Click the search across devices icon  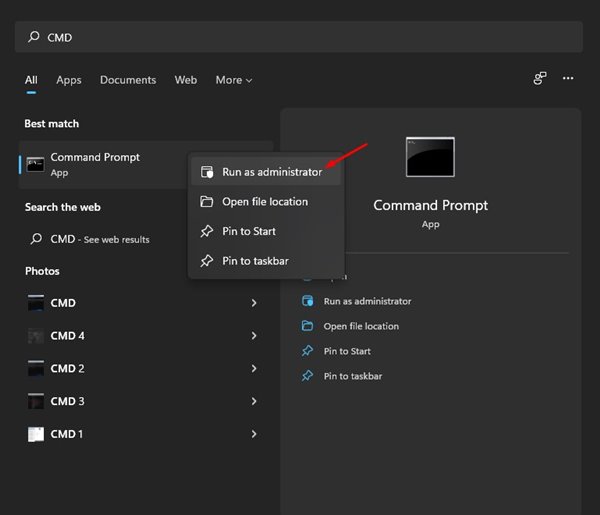pyautogui.click(x=540, y=78)
